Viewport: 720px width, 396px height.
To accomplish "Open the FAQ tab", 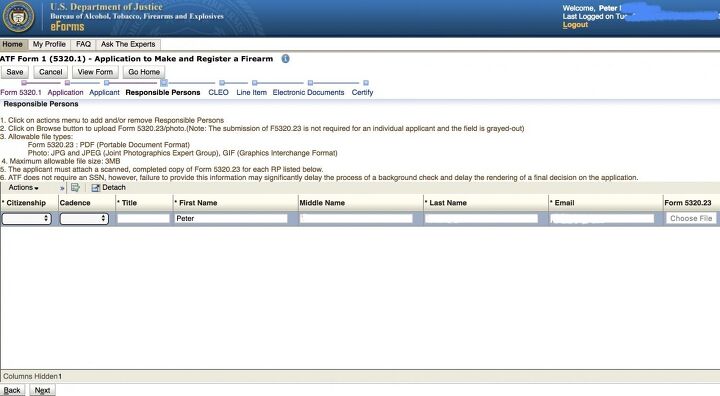I will click(x=83, y=44).
